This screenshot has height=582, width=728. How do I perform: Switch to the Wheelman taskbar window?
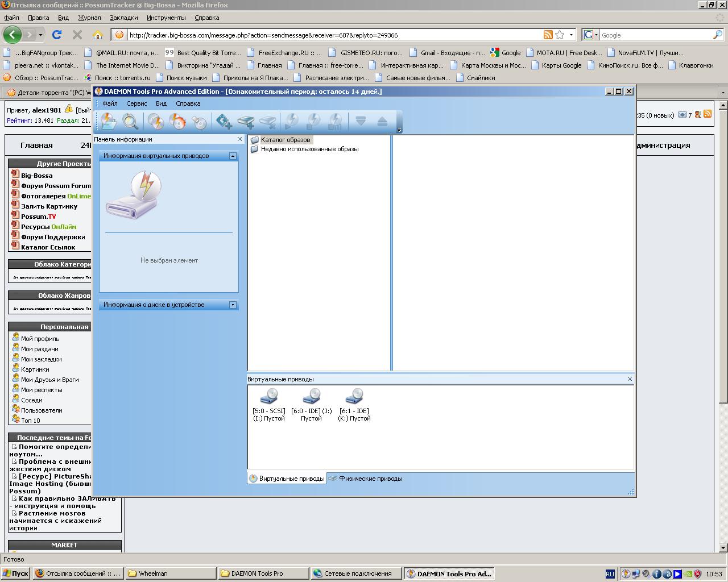pyautogui.click(x=171, y=573)
